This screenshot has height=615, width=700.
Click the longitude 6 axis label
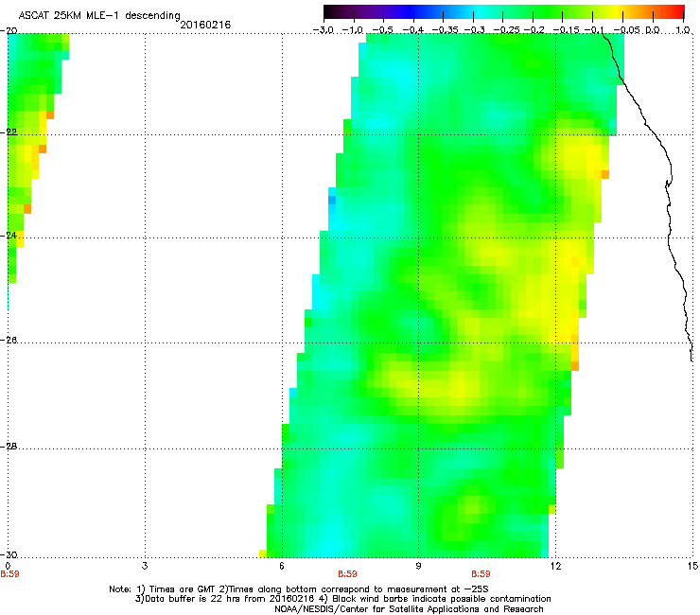pyautogui.click(x=282, y=567)
